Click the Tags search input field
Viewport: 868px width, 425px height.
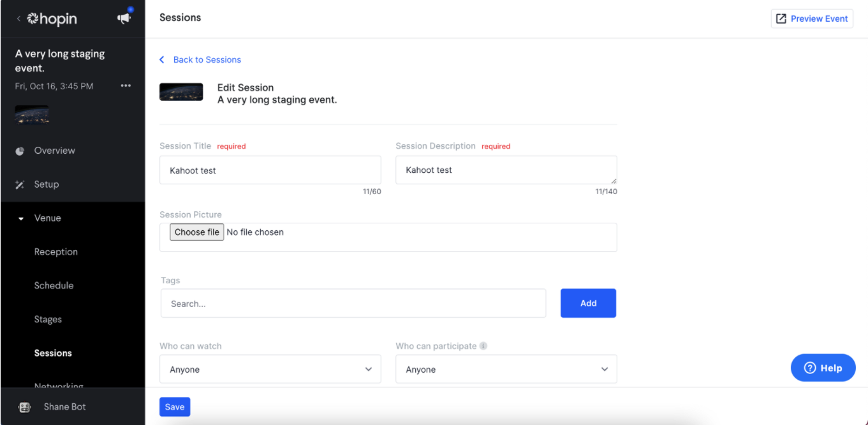pos(353,304)
